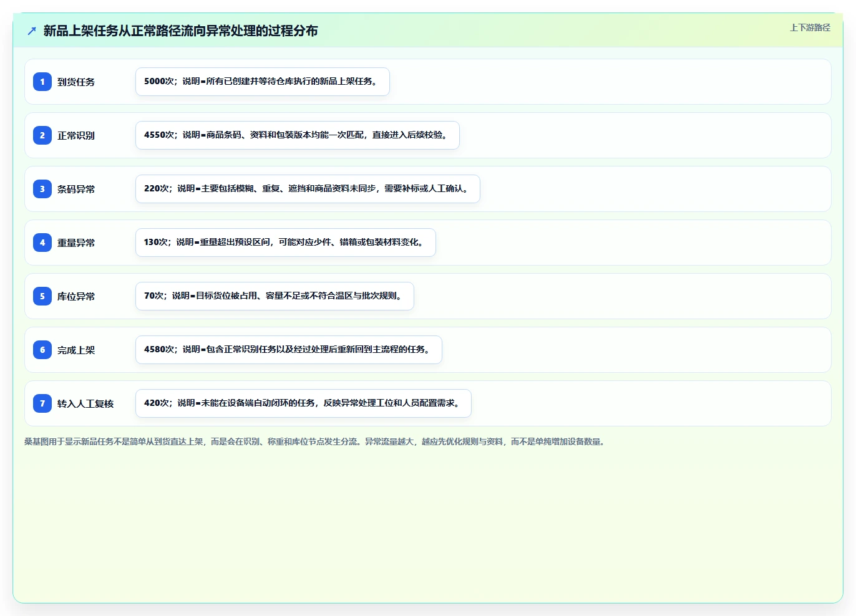Click the 正常识别 label
The height and width of the screenshot is (616, 856).
click(76, 135)
